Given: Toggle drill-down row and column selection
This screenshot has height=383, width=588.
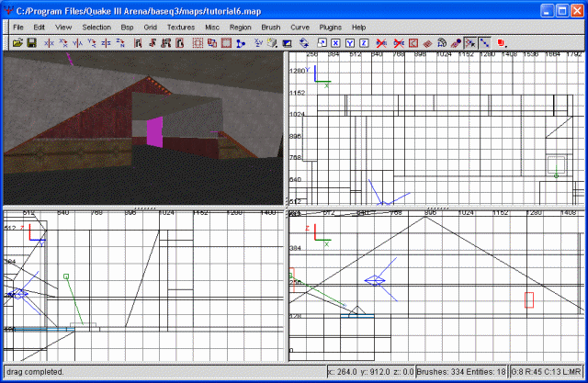Looking at the screenshot, I should coord(484,43).
